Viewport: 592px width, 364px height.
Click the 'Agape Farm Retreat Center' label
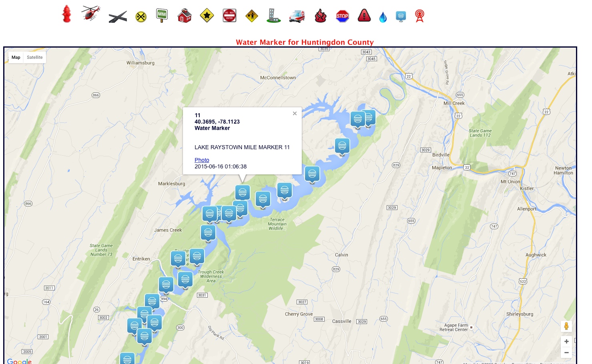(x=454, y=327)
